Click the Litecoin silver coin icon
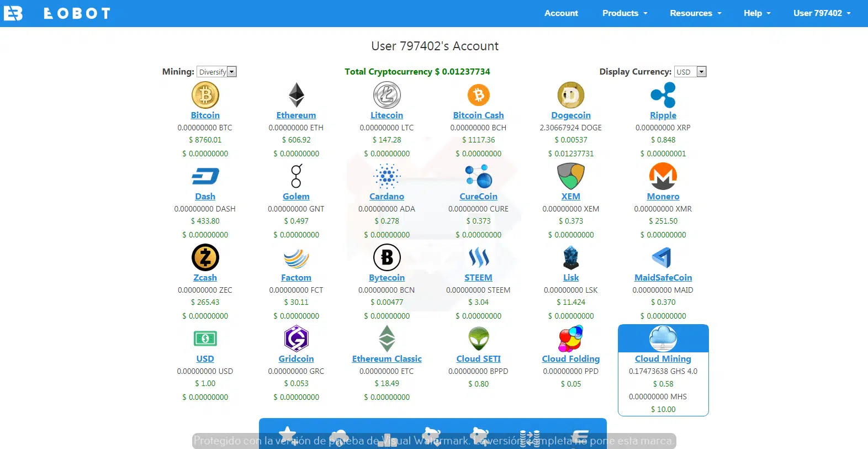Screen dimensions: 868x449 [387, 95]
